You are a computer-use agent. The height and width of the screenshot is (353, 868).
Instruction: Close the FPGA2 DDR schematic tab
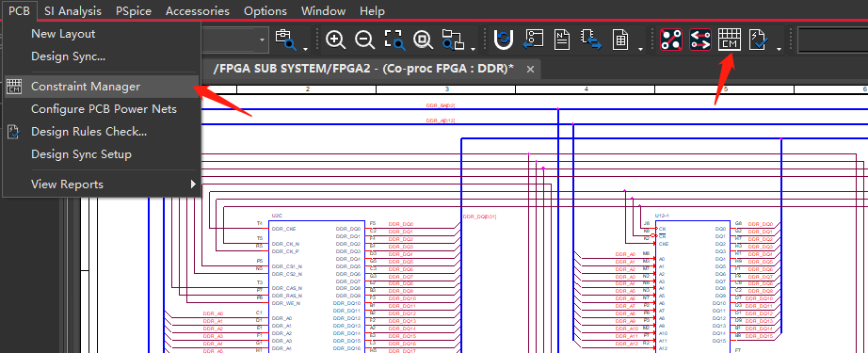(530, 69)
